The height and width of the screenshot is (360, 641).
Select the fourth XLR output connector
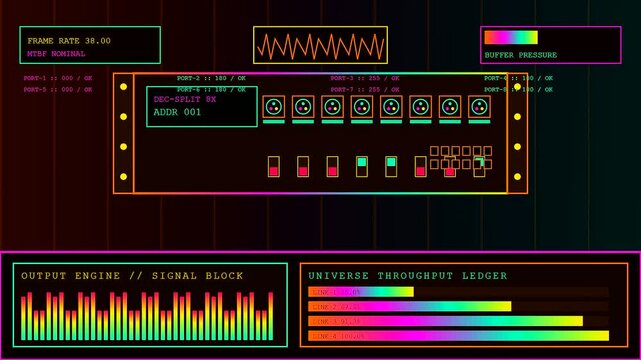coord(362,107)
